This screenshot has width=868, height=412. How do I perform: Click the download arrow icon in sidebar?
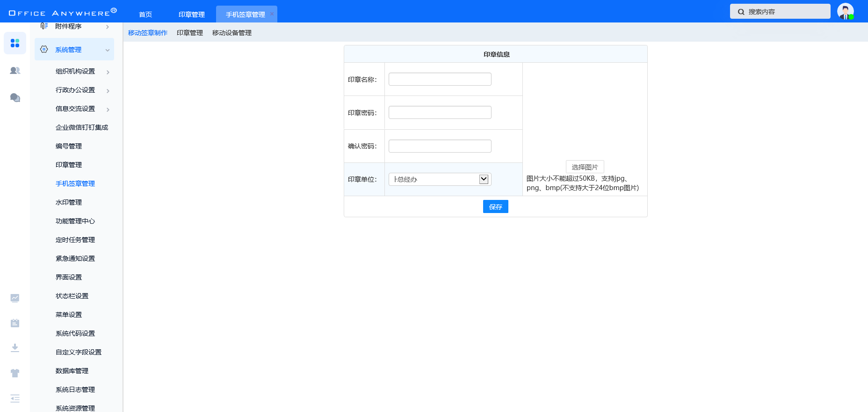pyautogui.click(x=15, y=348)
